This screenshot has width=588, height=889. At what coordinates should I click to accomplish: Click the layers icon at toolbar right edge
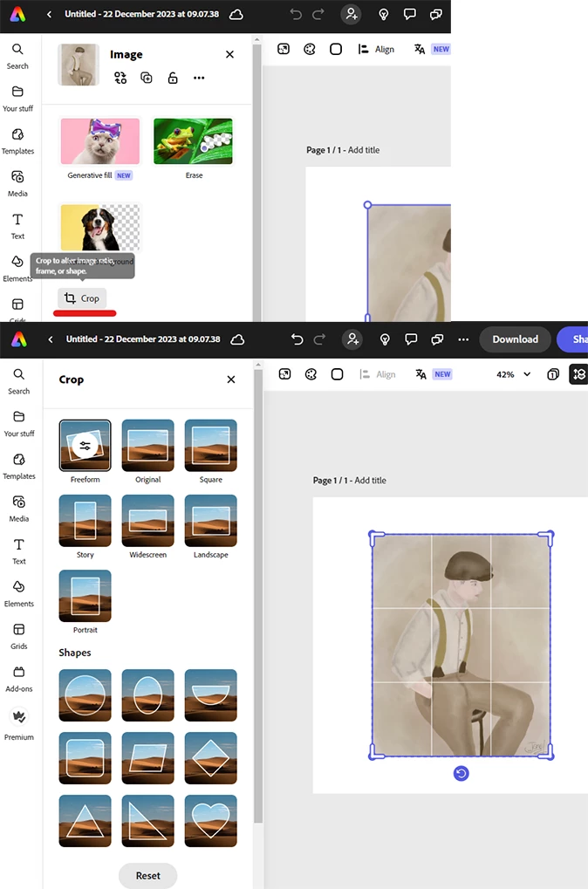point(579,374)
